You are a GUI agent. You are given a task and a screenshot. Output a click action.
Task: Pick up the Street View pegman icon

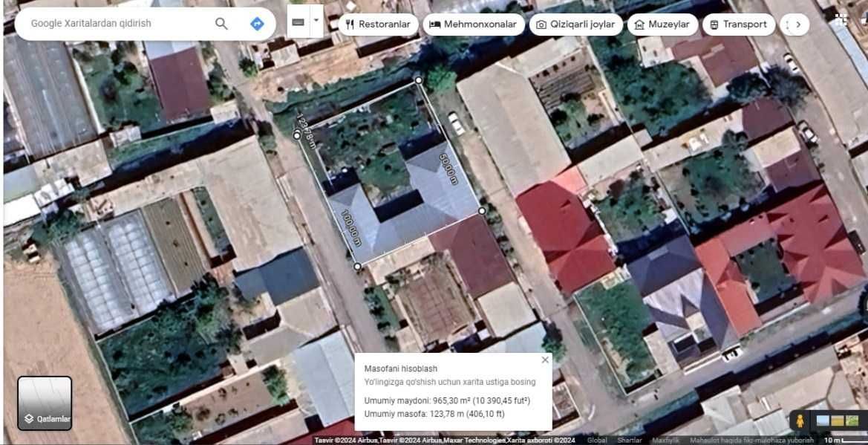800,420
